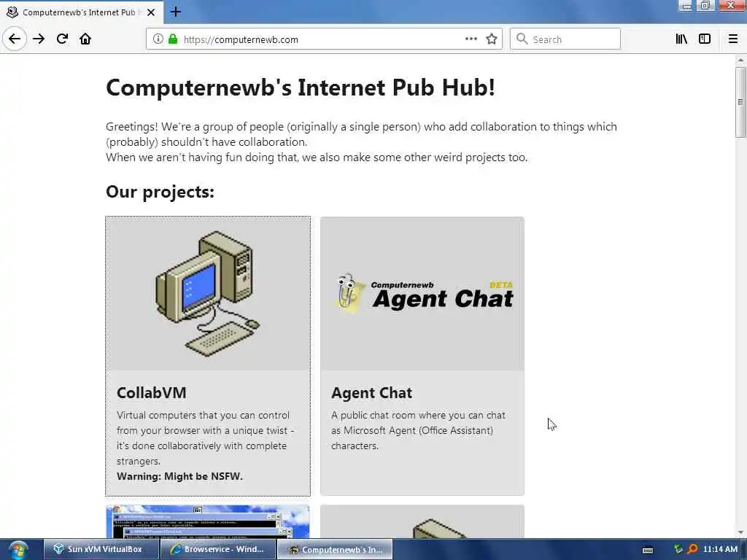
Task: Restore down the browser window
Action: point(705,6)
